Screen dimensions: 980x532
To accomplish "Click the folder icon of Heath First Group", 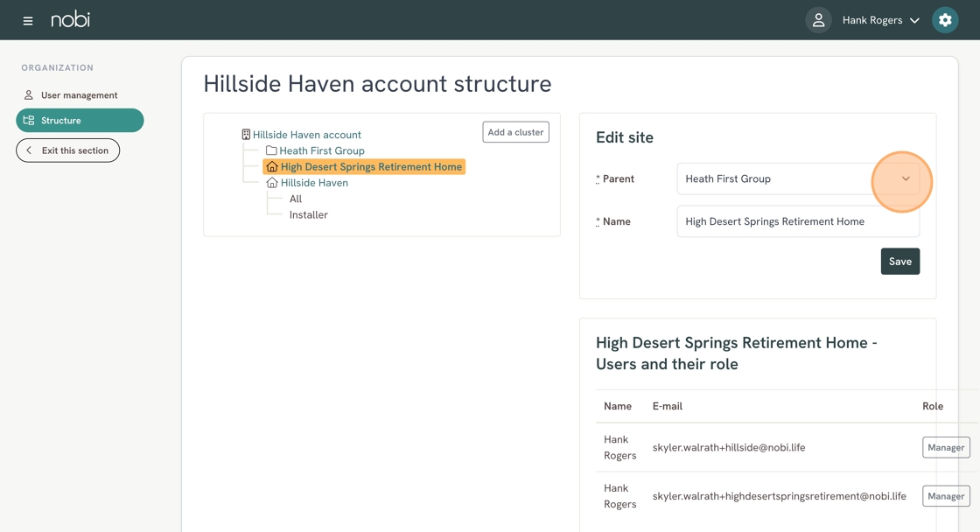I will (x=271, y=150).
